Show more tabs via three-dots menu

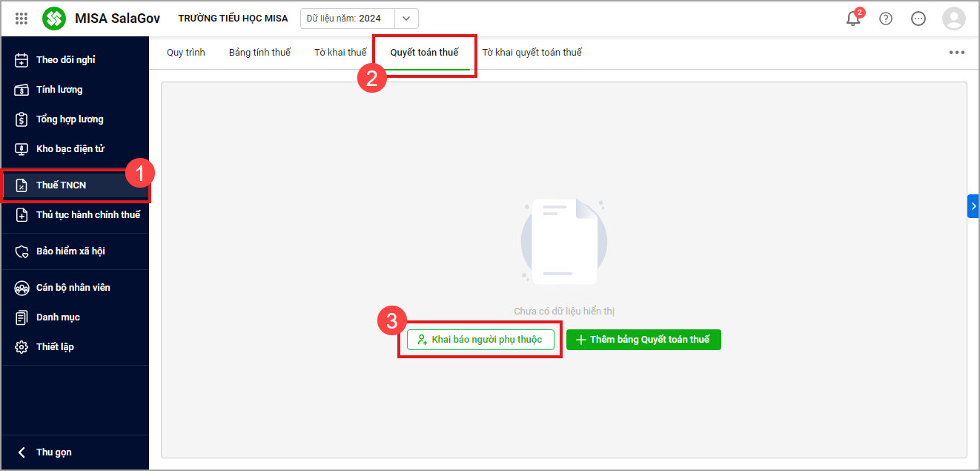pos(956,53)
